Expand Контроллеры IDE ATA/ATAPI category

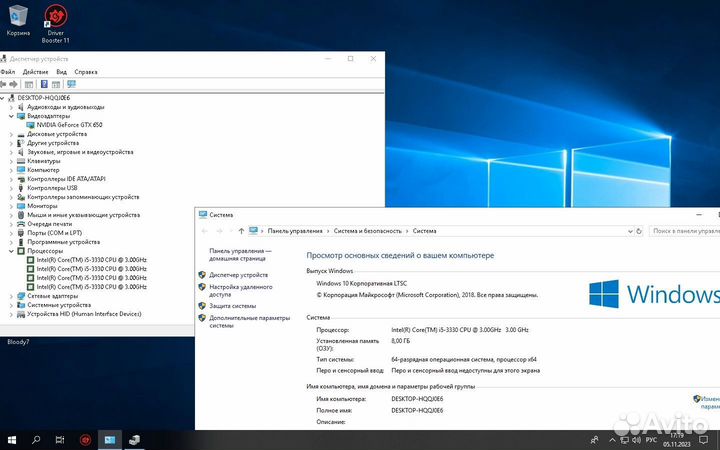click(11, 179)
